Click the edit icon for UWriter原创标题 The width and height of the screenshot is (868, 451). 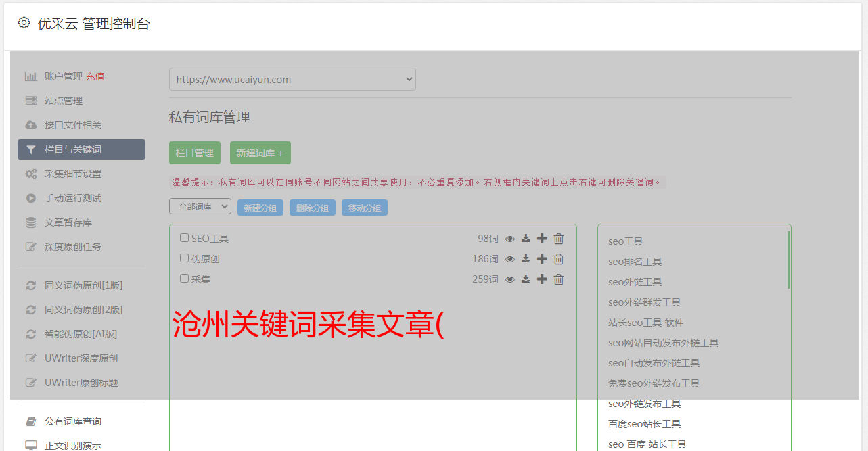pyautogui.click(x=30, y=383)
